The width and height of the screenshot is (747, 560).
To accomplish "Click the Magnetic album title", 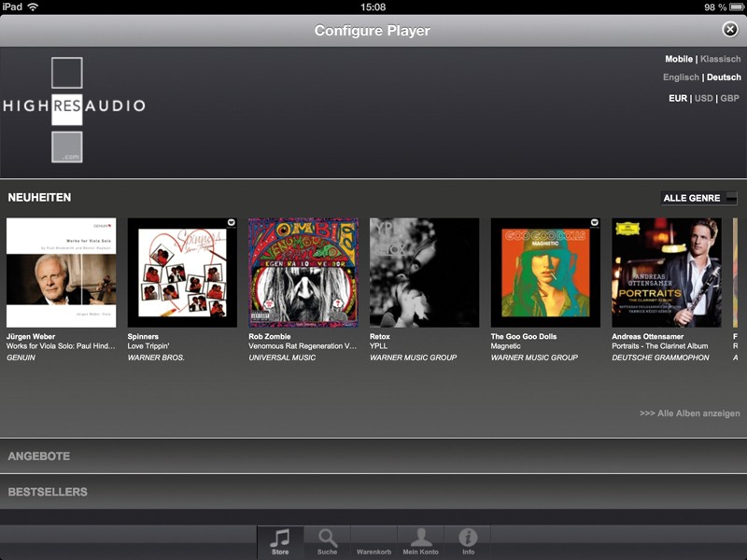I will (505, 346).
